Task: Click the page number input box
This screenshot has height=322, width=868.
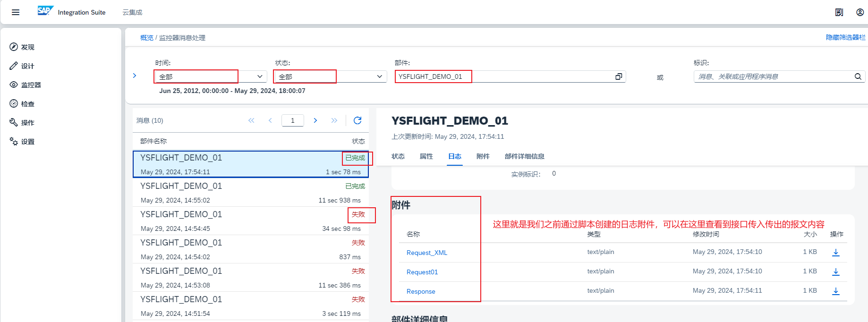Action: point(293,120)
